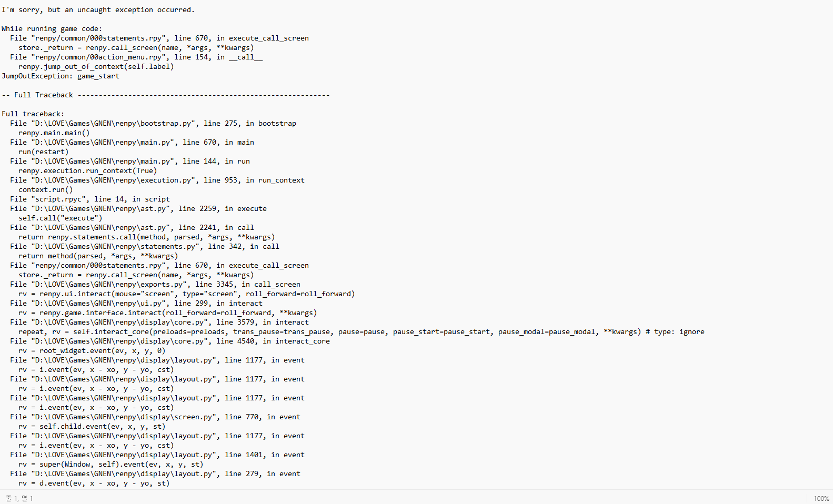Click the bootstrap.py line 275 entry
This screenshot has height=504, width=833.
(153, 124)
